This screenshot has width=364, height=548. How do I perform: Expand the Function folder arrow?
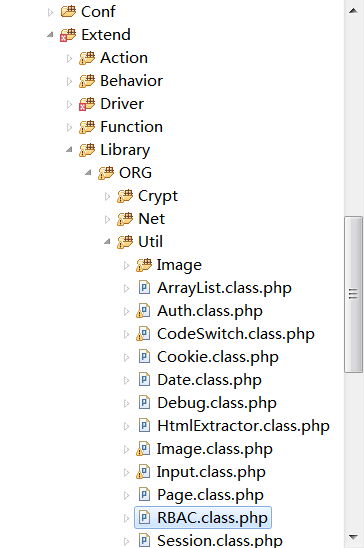click(x=69, y=128)
